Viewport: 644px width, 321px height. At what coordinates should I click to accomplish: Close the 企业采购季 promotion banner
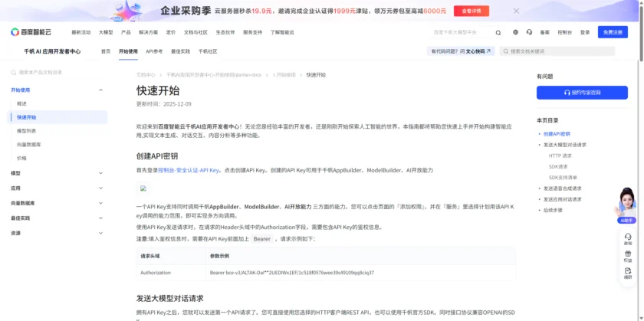(x=516, y=11)
